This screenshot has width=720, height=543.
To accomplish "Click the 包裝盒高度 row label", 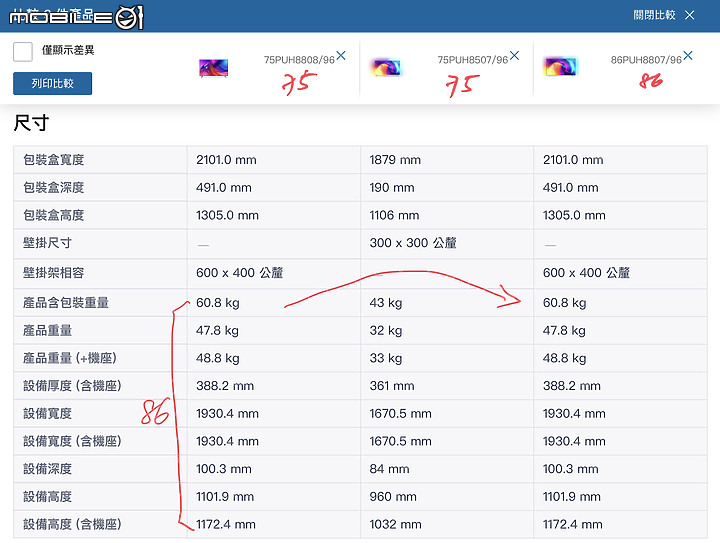I will click(x=54, y=215).
